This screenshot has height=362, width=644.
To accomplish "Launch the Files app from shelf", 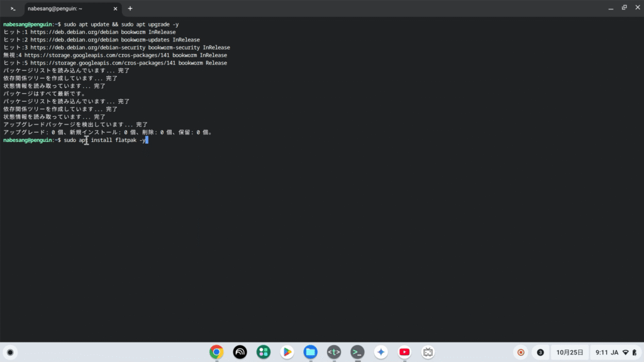I will (x=310, y=353).
